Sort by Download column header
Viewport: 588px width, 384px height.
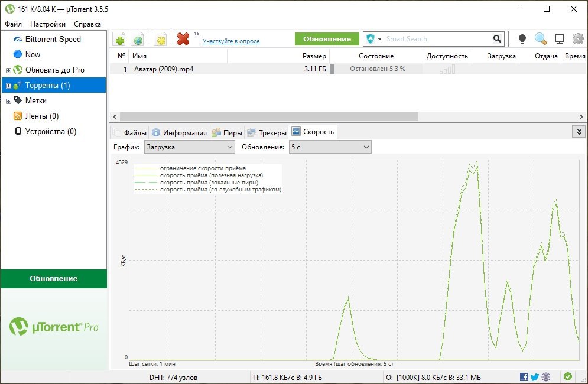[x=496, y=56]
